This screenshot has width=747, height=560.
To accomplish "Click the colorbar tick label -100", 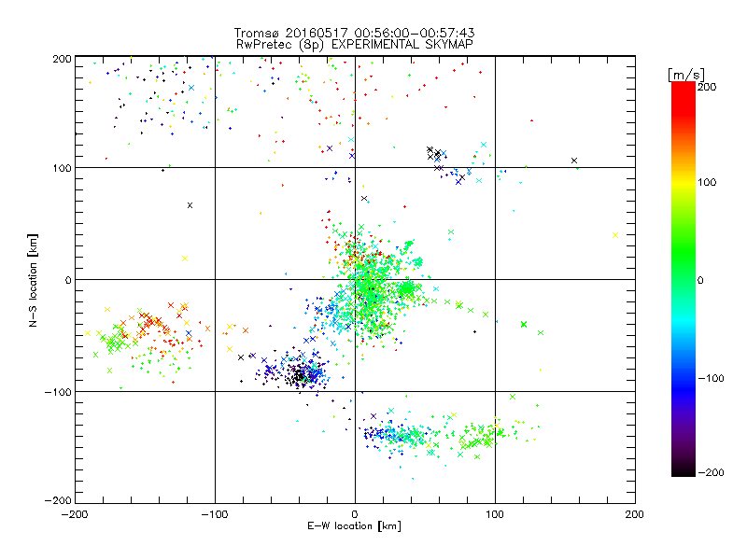I will click(x=712, y=379).
